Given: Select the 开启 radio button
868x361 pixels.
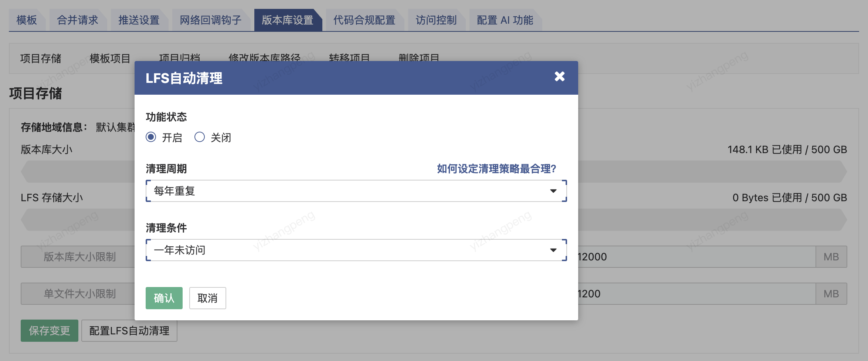Looking at the screenshot, I should (x=151, y=137).
